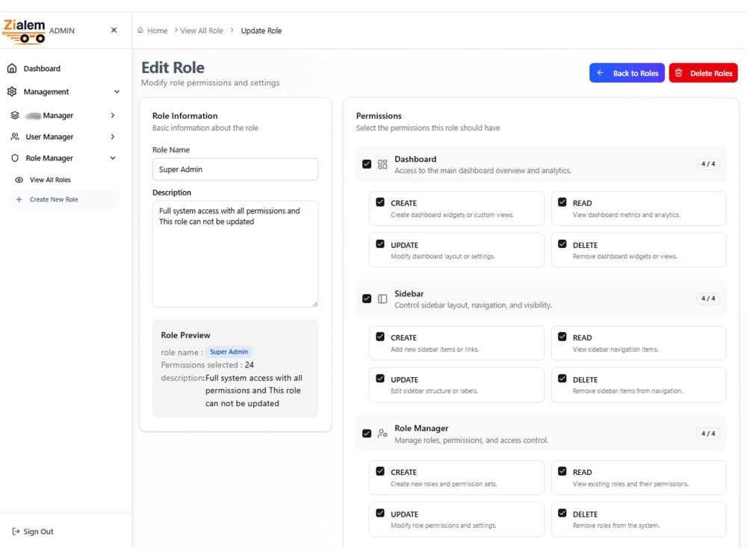Click the Back to Roles button
Screen dimensions: 747x560
tap(627, 73)
